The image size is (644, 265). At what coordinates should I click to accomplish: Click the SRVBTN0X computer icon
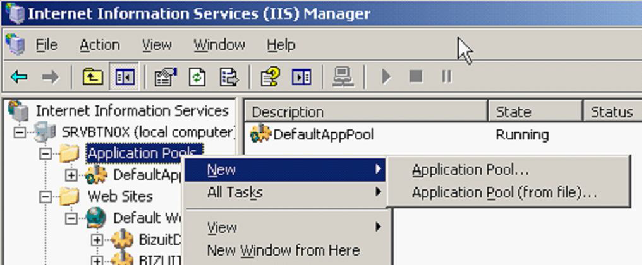[x=44, y=132]
